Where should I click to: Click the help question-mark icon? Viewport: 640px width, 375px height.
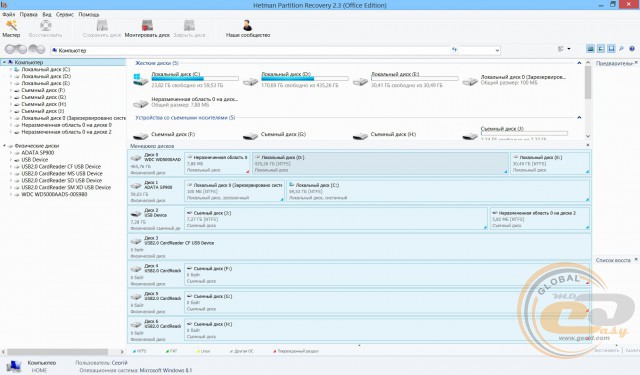point(632,49)
